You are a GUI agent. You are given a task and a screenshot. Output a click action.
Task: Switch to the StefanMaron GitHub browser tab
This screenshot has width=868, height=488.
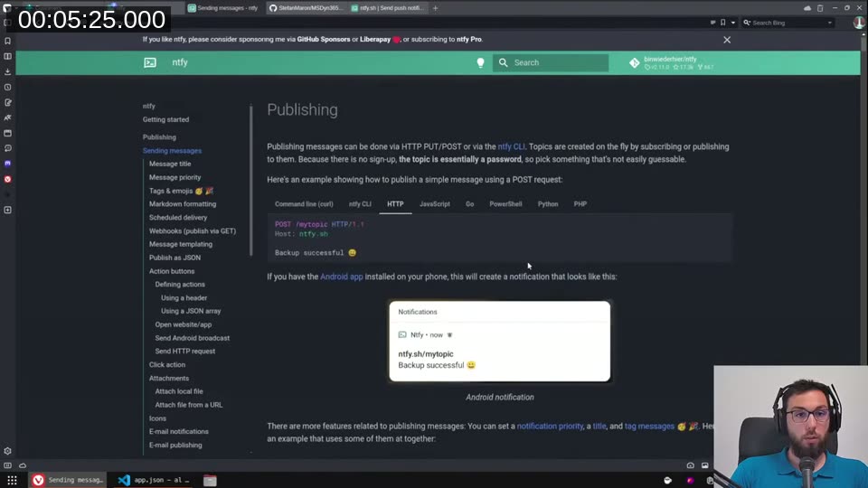[307, 8]
